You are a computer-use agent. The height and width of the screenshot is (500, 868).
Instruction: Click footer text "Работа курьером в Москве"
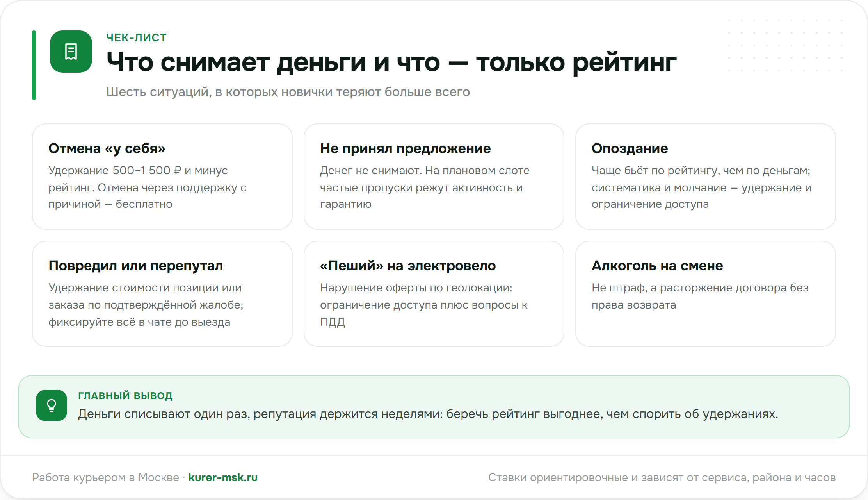(106, 477)
